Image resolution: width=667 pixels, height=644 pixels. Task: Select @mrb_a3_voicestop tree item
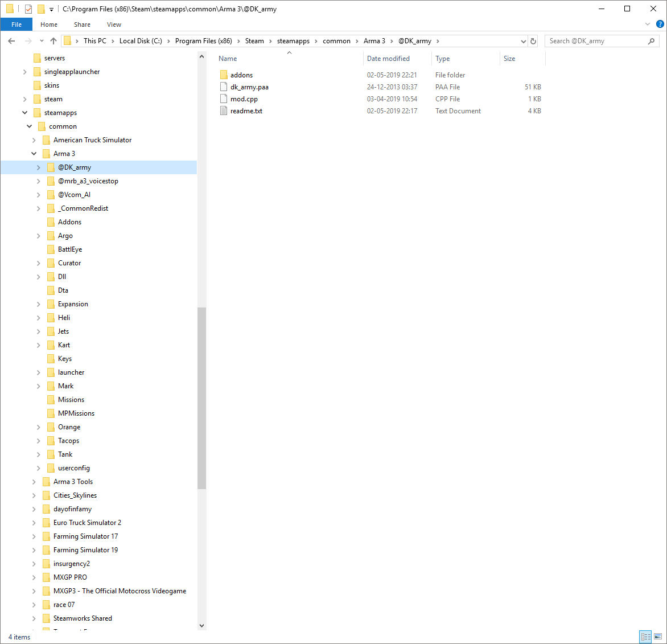(88, 181)
